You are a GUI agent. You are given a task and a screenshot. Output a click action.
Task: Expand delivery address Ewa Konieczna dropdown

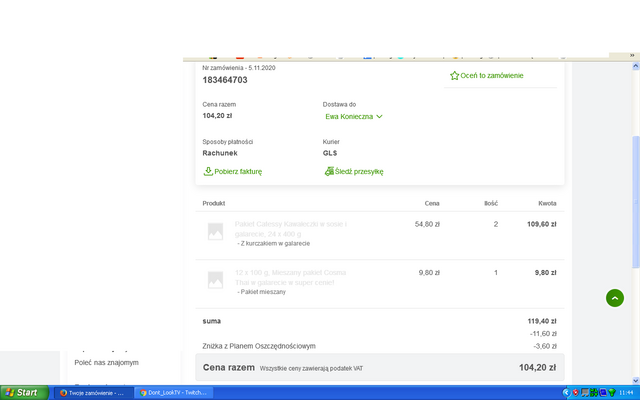pyautogui.click(x=354, y=117)
